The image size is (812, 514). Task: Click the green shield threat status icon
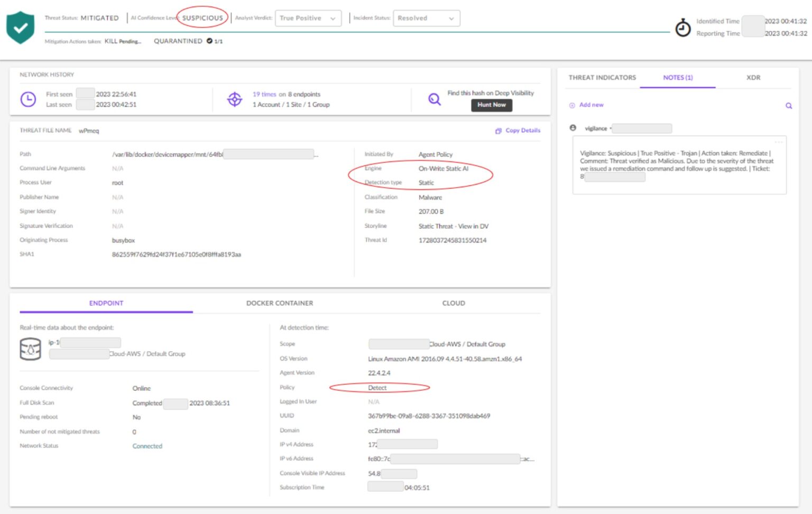pos(20,27)
